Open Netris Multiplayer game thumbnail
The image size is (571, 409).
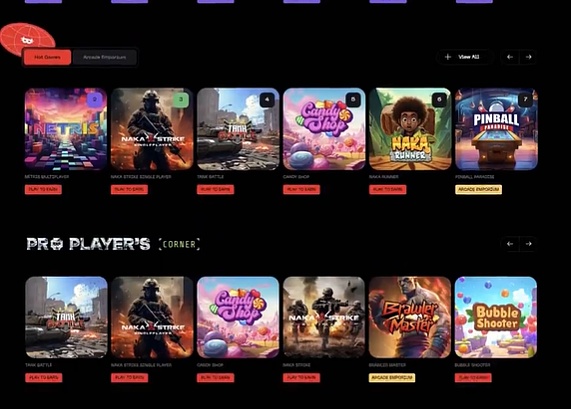pyautogui.click(x=66, y=129)
